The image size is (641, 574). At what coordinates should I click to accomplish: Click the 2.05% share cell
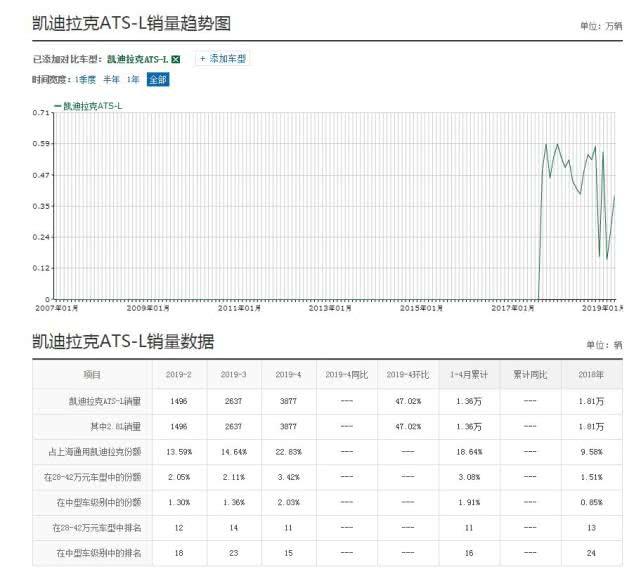pyautogui.click(x=179, y=477)
